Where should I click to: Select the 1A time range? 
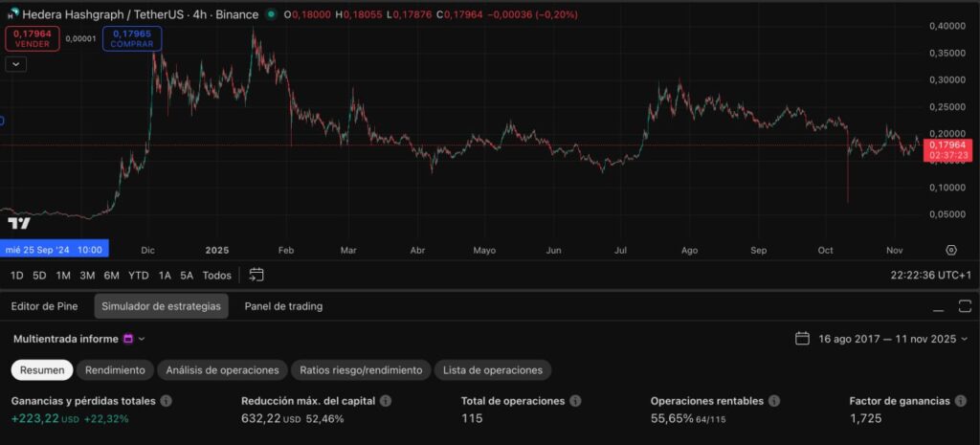pyautogui.click(x=165, y=275)
